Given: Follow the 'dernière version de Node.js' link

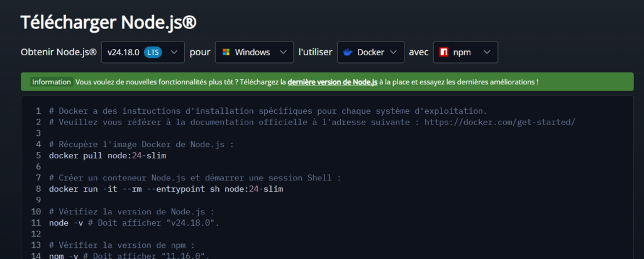Looking at the screenshot, I should [x=332, y=82].
